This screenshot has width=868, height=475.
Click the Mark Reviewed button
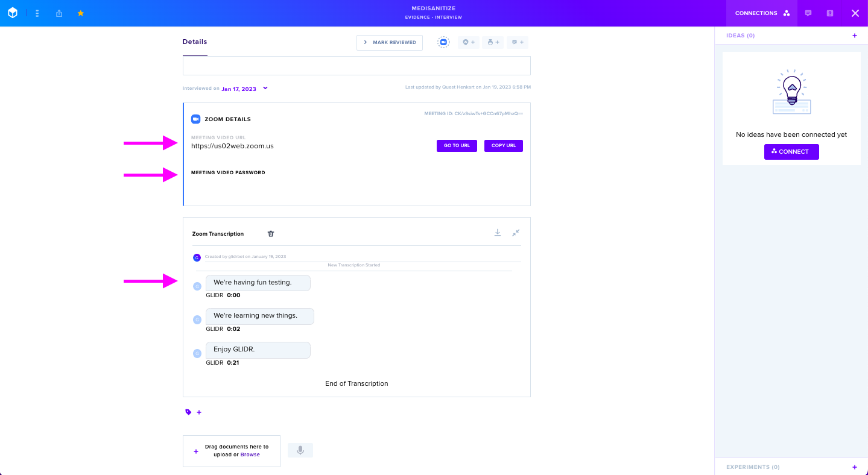(390, 42)
